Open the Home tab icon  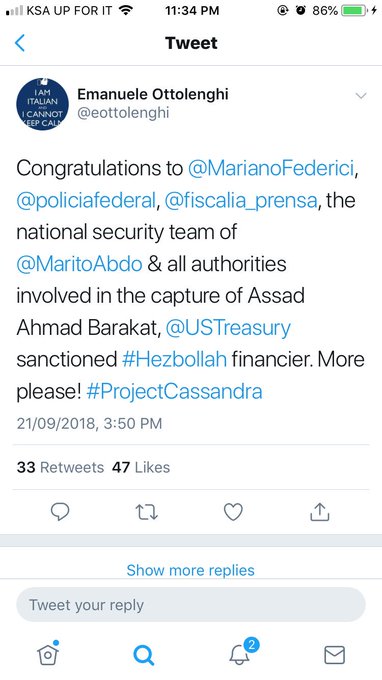[48, 653]
